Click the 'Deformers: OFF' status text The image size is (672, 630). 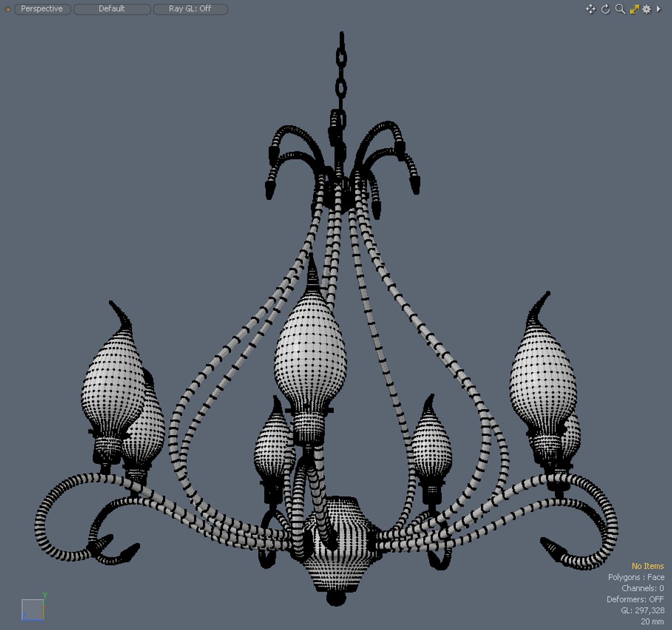(635, 599)
